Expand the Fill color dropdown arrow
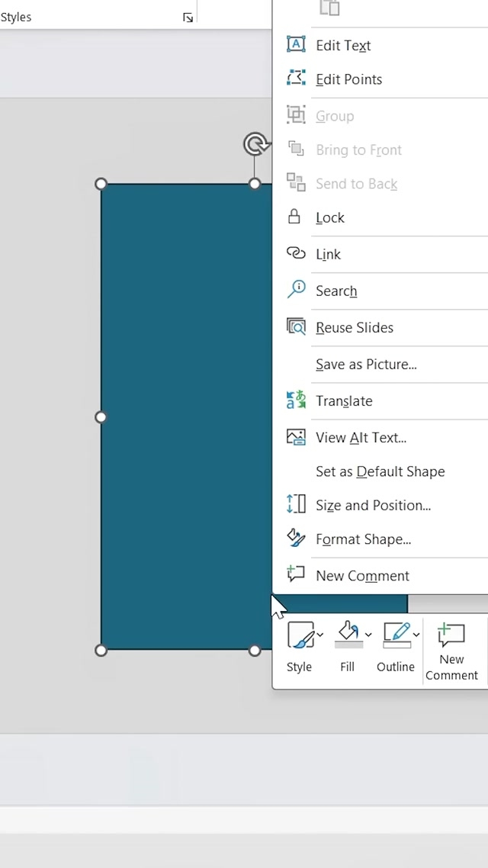The image size is (488, 868). 368,635
